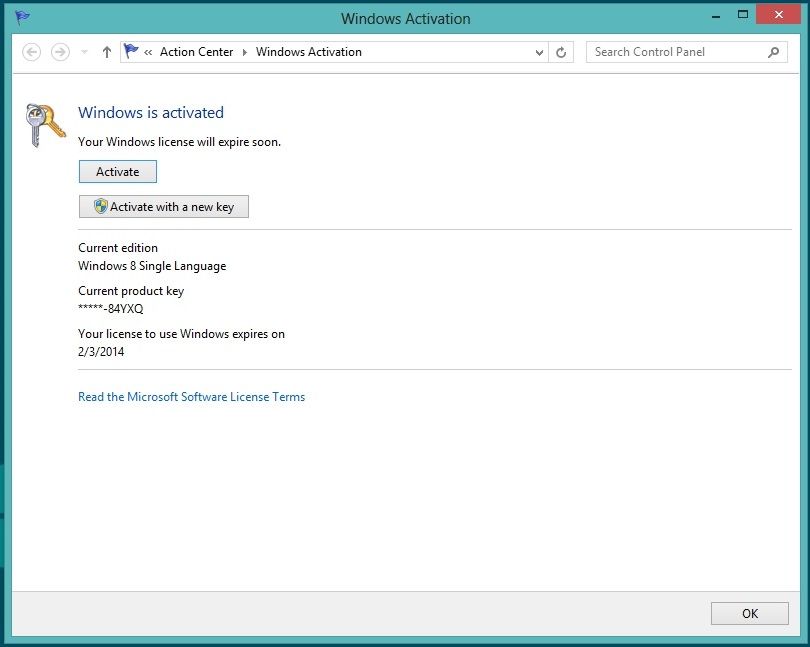Confirm with the OK button
The image size is (810, 647).
pos(749,613)
